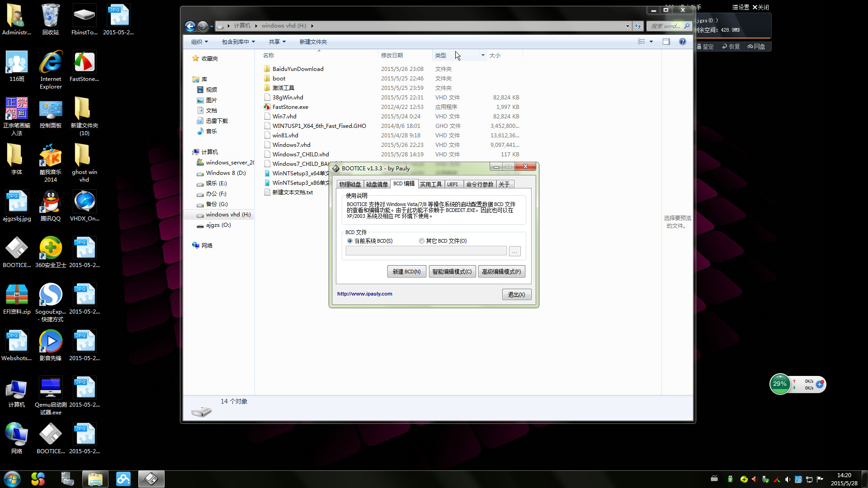Select FastStone.exe file icon
Screen dimensions: 868x488
(267, 107)
